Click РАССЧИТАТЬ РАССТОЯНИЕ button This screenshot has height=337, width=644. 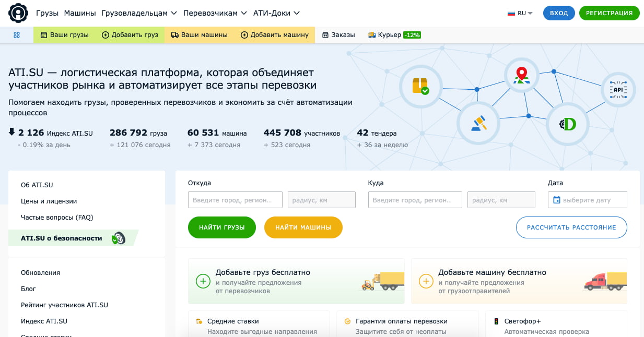click(x=571, y=227)
